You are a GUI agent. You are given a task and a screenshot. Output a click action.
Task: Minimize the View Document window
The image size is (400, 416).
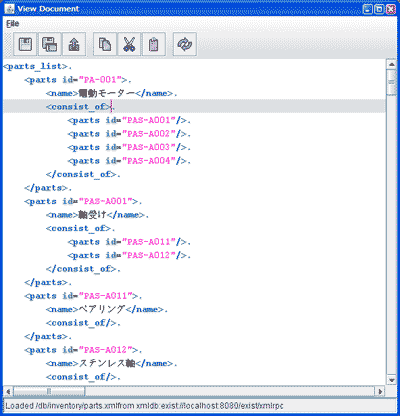click(x=368, y=9)
